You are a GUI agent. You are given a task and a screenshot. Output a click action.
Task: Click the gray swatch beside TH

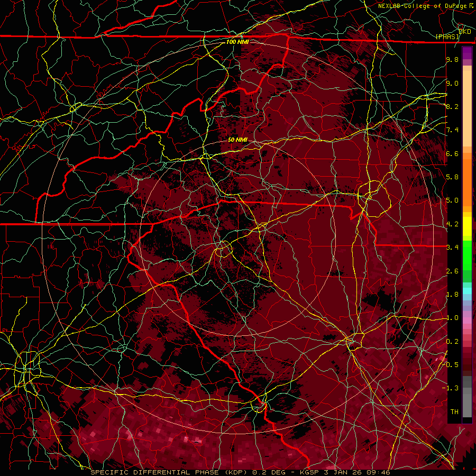tap(467, 405)
